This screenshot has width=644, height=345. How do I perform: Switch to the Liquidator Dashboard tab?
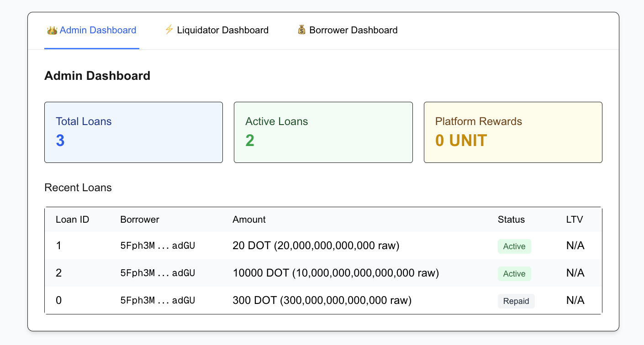pos(216,31)
